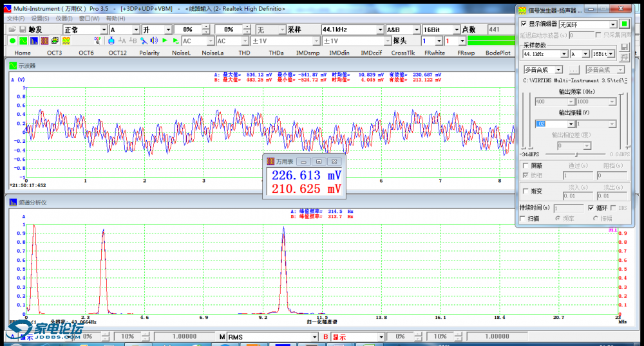
Task: Click the generator browse ... button
Action: point(574,69)
